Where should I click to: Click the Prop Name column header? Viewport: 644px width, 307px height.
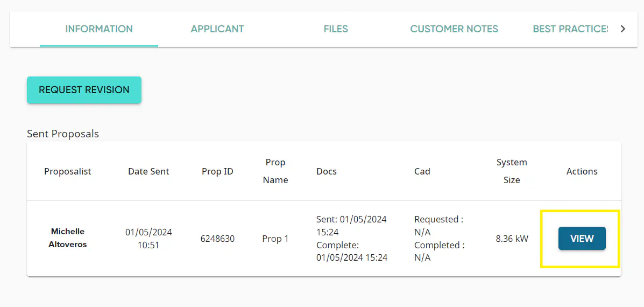tap(275, 171)
